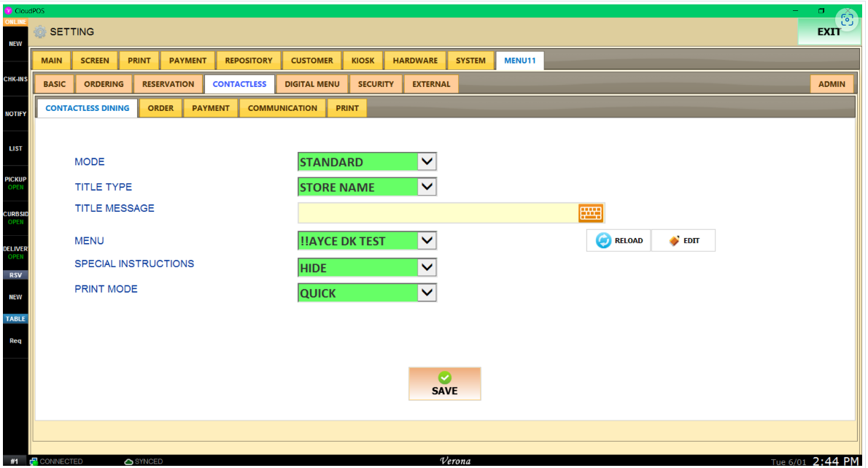Click the ADMIN button
Image resolution: width=868 pixels, height=468 pixels.
click(x=832, y=84)
